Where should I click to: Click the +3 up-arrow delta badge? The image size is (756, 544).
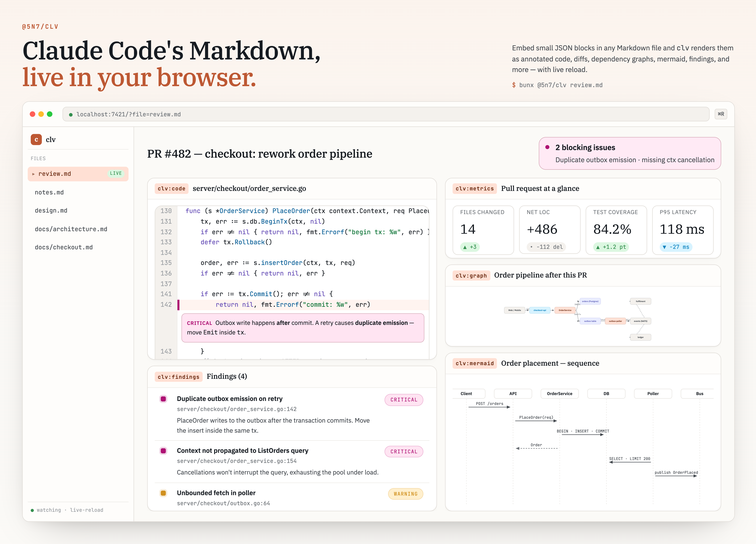470,247
